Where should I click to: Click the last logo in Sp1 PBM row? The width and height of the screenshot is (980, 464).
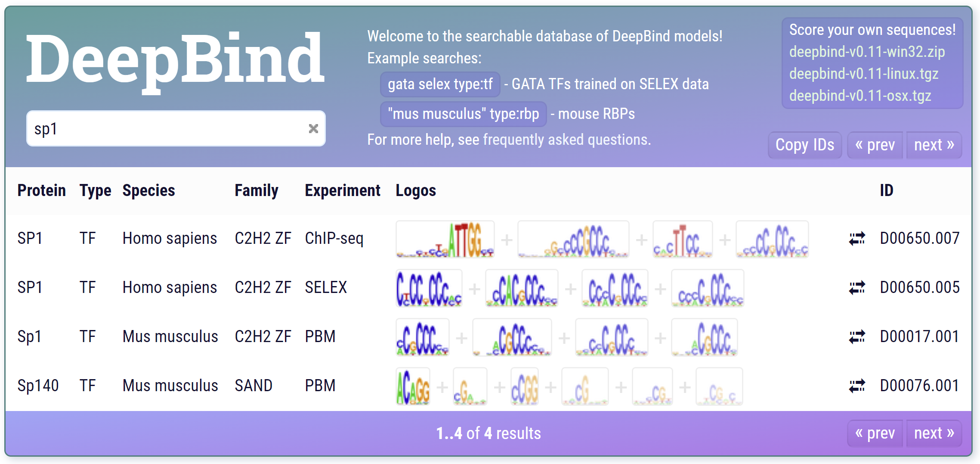click(704, 337)
